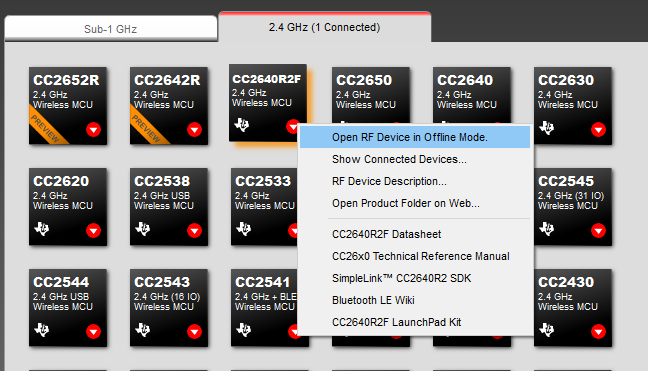The height and width of the screenshot is (371, 648).
Task: Select Show Connected Devices menu entry
Action: 415,159
